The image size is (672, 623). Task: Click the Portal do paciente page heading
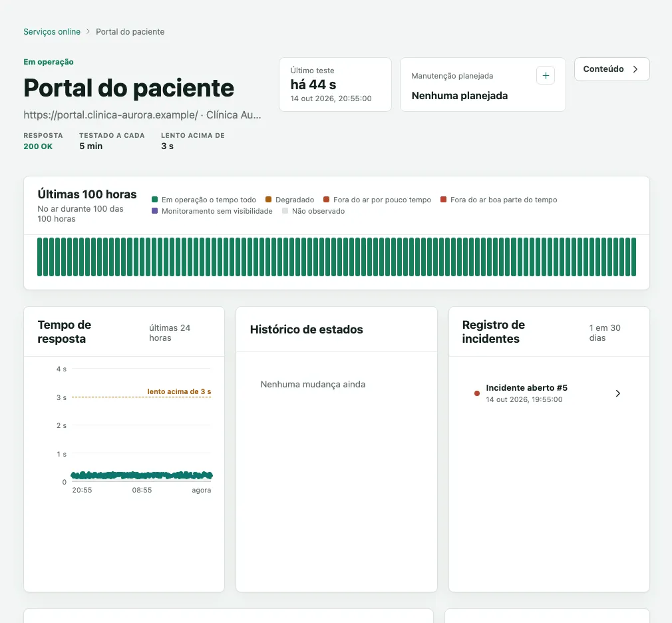click(128, 88)
